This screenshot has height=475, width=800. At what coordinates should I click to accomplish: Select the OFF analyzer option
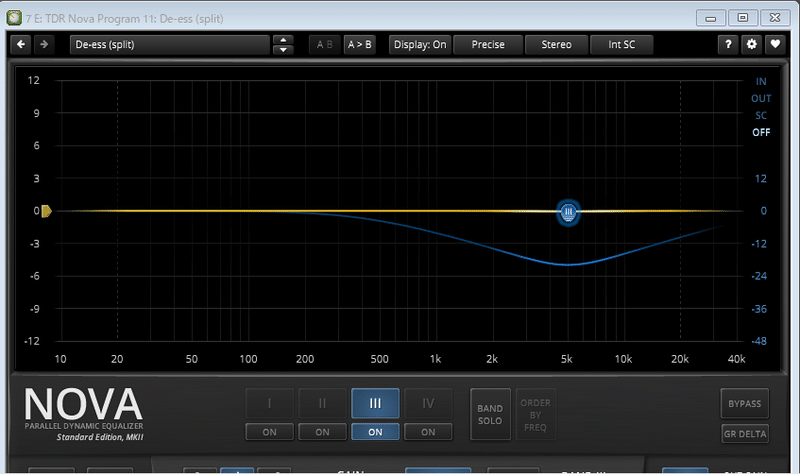(761, 132)
